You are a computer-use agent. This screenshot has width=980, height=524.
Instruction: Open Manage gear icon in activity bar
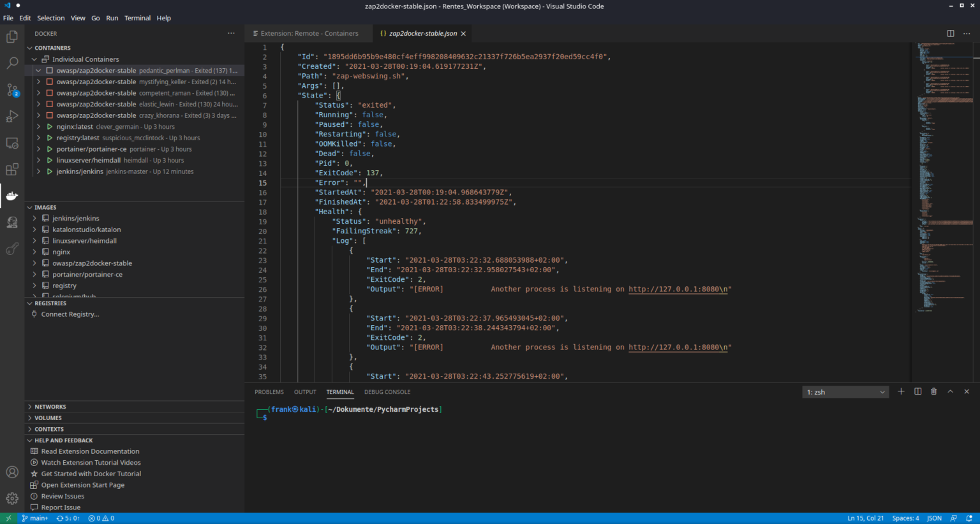coord(12,499)
